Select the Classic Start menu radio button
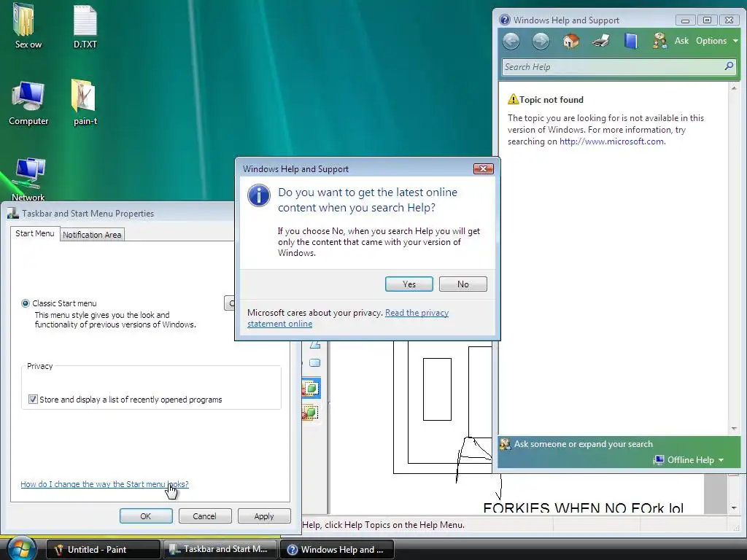 click(26, 303)
